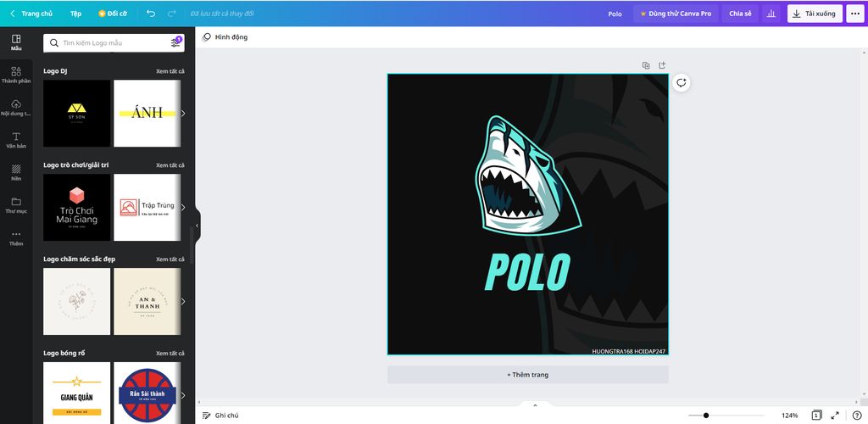Open the Nền background tab
Image resolution: width=868 pixels, height=424 pixels.
click(16, 173)
